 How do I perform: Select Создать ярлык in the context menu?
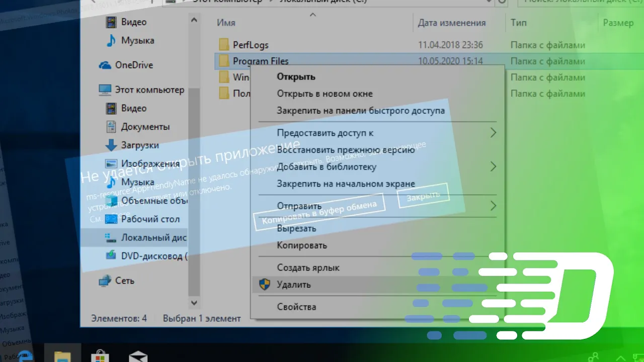(x=308, y=268)
